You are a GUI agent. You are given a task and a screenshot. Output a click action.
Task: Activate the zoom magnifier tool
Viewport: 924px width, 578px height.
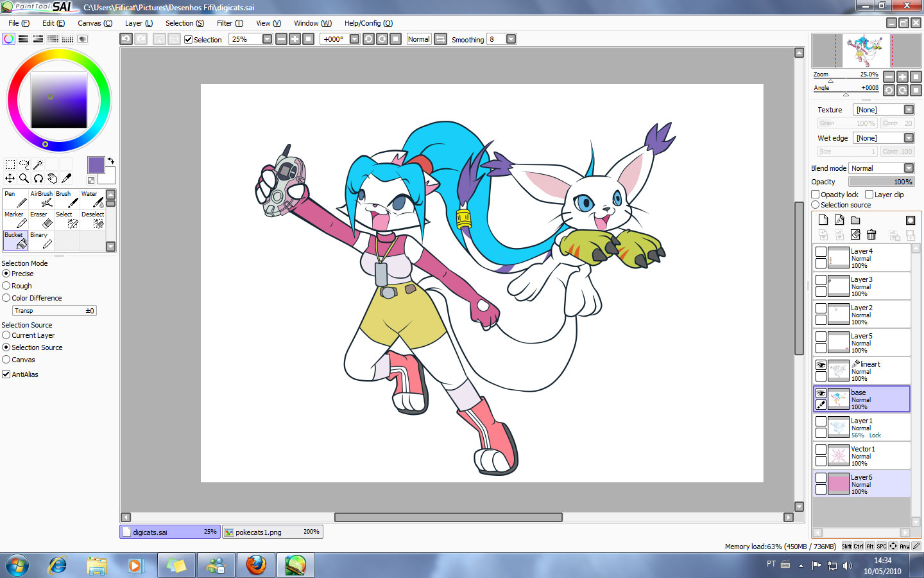pos(24,179)
